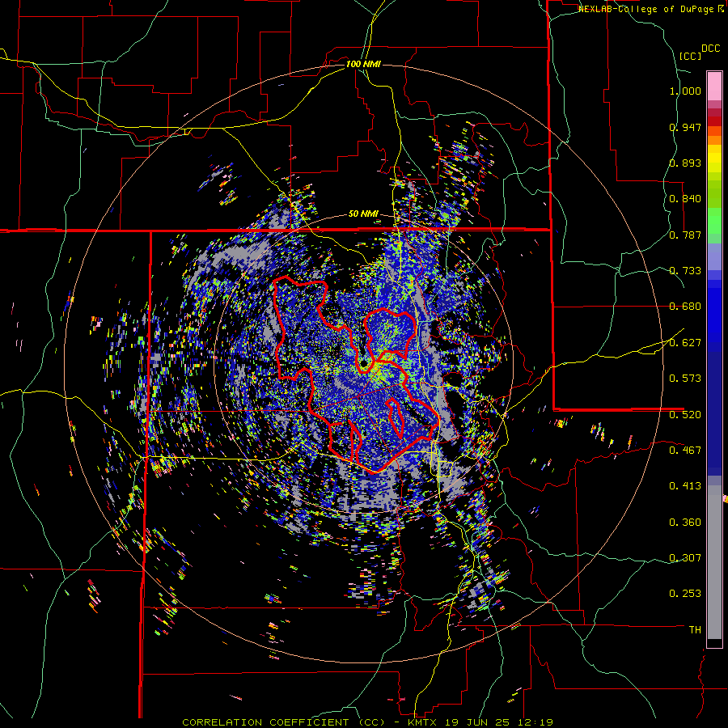
Task: Click the 0.893 legend value
Action: coord(685,163)
